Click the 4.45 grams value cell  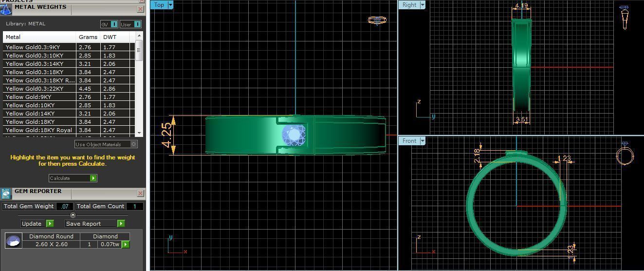tap(88, 89)
